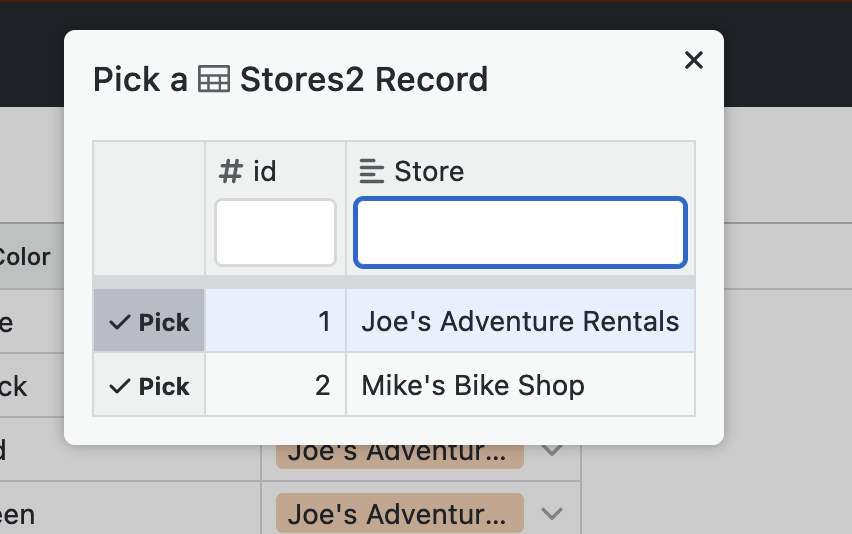Pick the Joe's Adventure Rentals record
The width and height of the screenshot is (852, 534).
click(x=150, y=322)
